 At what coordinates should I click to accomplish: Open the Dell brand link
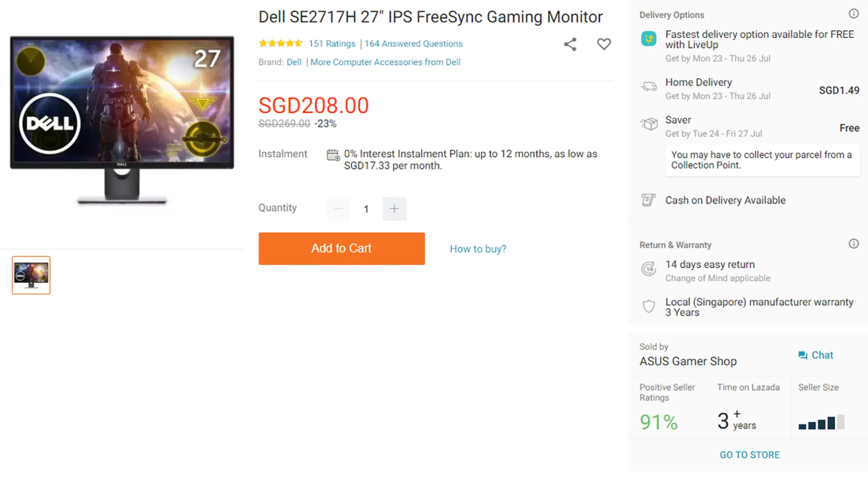[294, 62]
